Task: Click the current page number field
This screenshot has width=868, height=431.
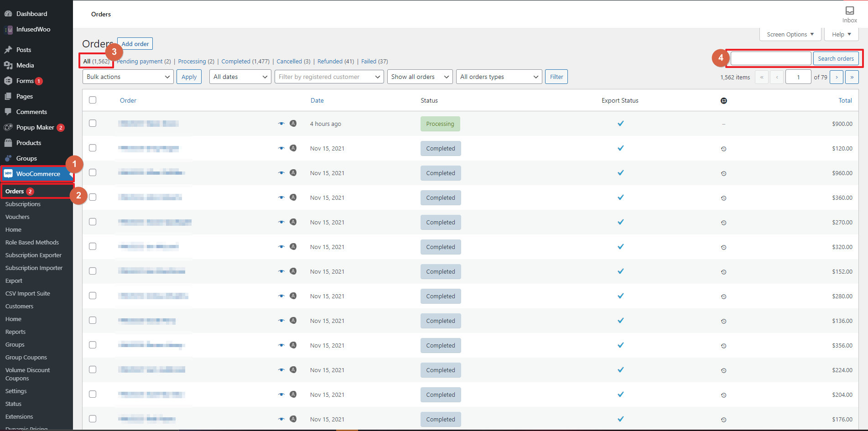Action: pos(798,77)
